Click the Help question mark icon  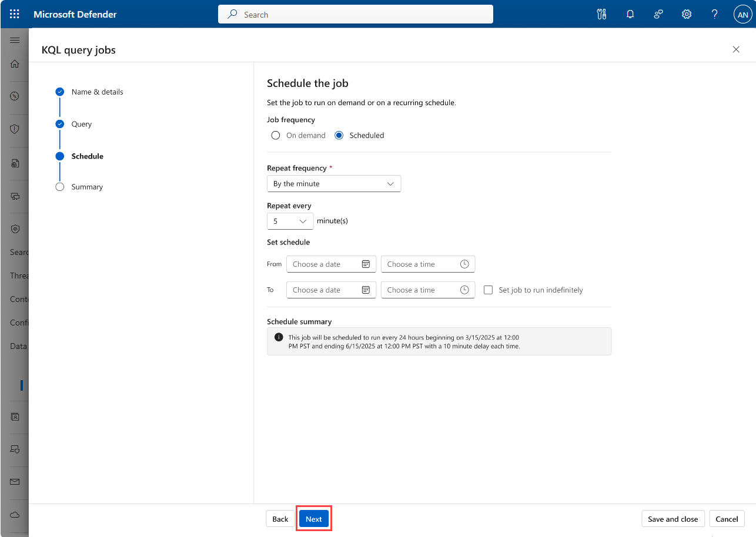pos(714,14)
